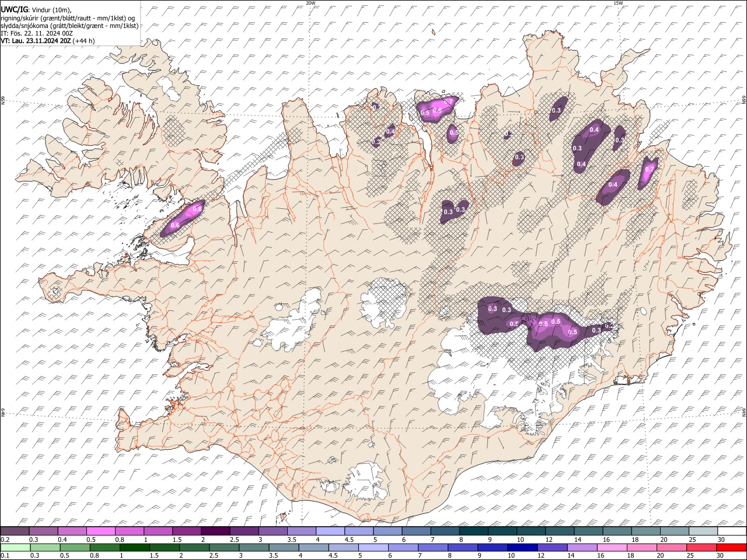Click the white 30 swatch in the upper scale

pos(731,531)
